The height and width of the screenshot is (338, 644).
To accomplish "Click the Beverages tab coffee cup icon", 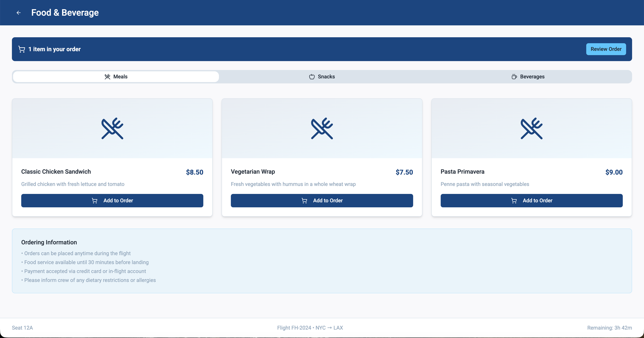I will coord(514,77).
